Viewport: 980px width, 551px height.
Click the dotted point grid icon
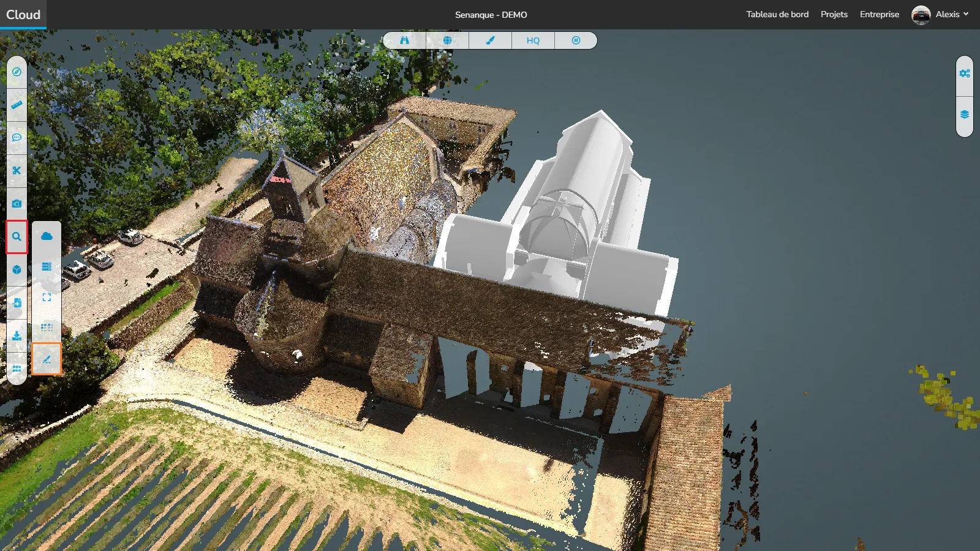point(47,328)
